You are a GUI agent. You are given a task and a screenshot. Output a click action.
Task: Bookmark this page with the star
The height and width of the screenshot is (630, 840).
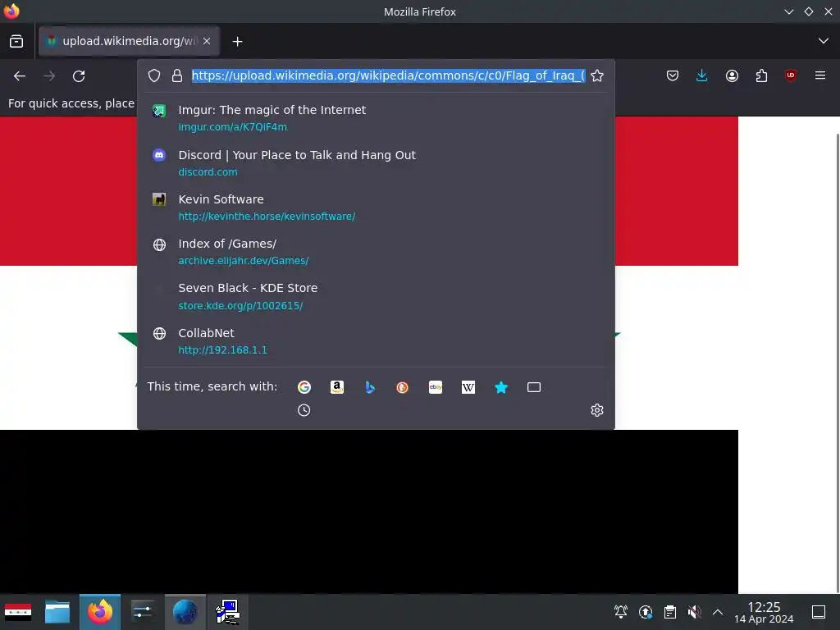[597, 75]
